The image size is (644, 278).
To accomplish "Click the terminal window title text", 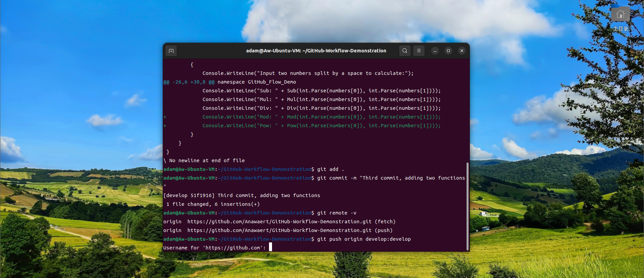I will point(316,51).
